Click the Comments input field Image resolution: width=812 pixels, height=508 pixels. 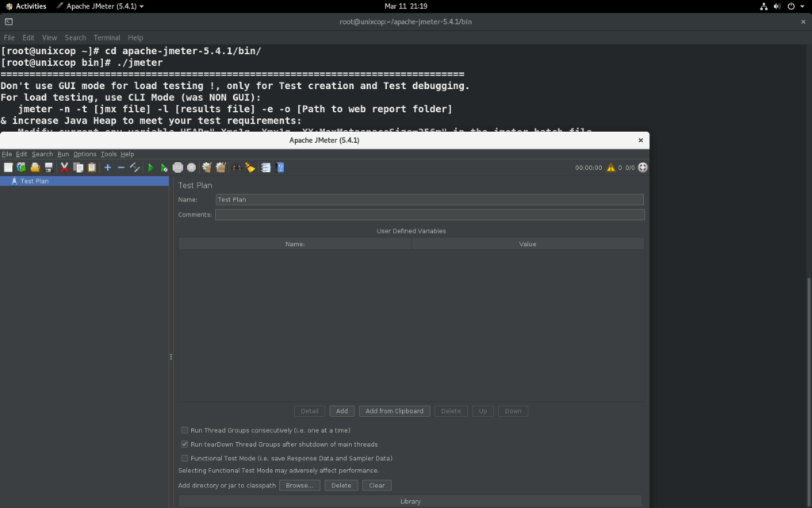point(429,214)
